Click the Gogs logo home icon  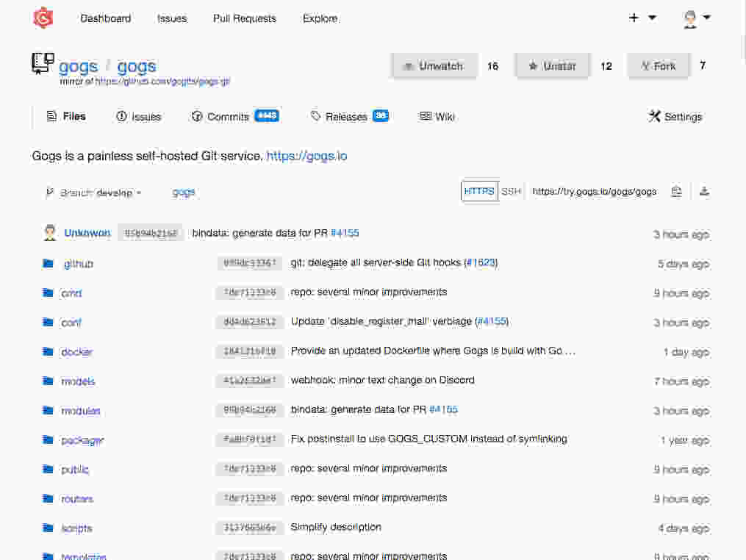click(x=43, y=18)
